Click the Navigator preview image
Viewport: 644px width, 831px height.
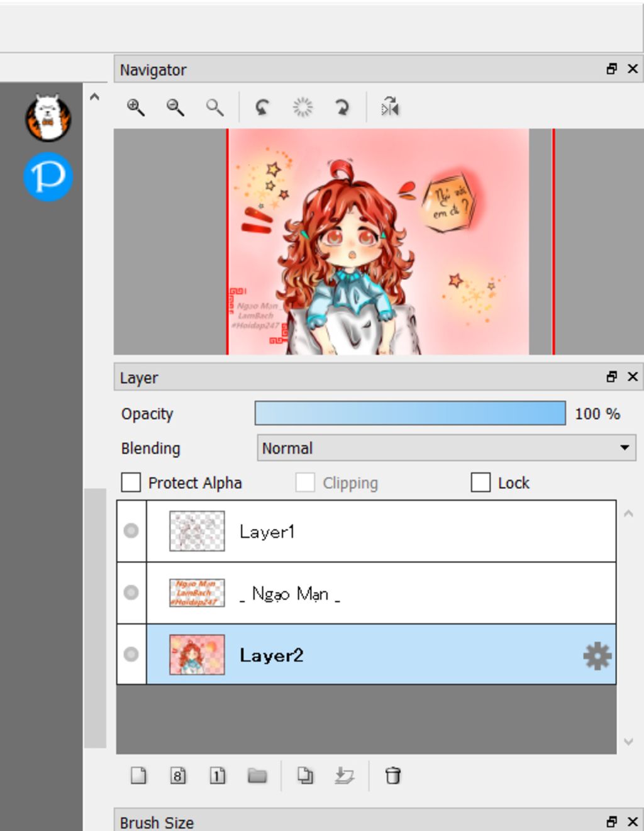[378, 242]
